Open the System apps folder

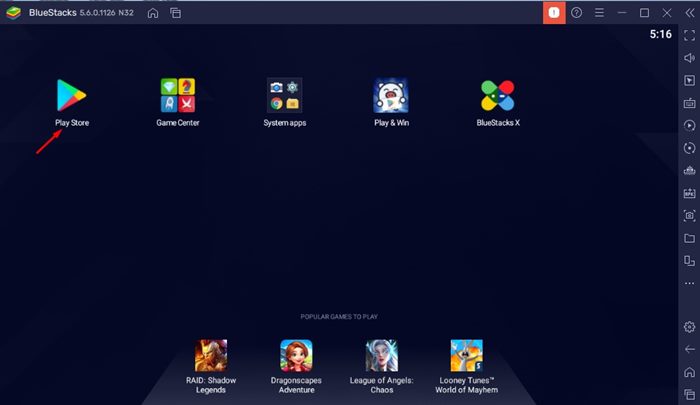pyautogui.click(x=284, y=95)
